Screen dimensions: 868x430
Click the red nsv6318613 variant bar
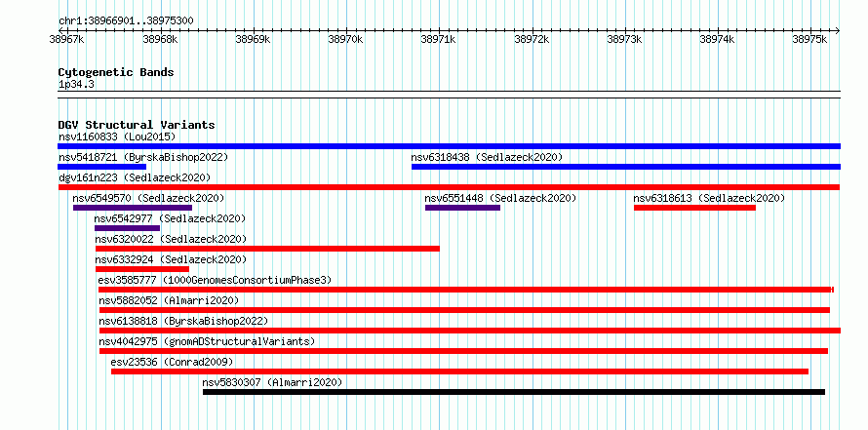[x=694, y=208]
